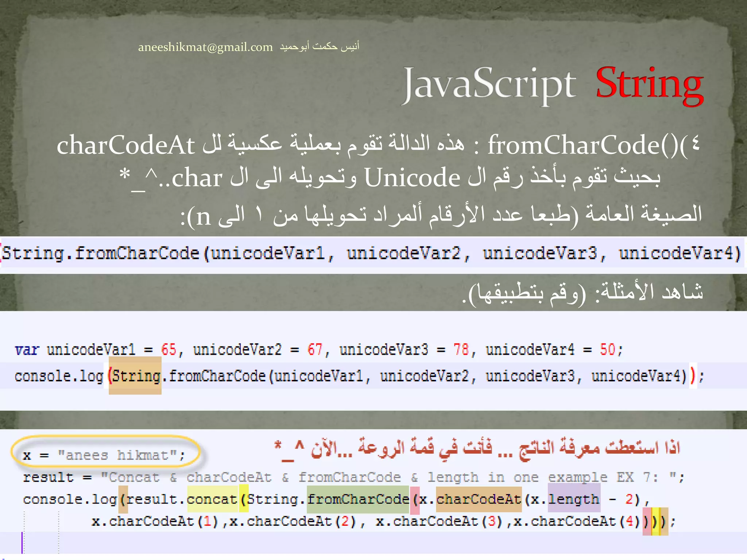Click 'x.charCodeAt(4)' in last code line
The image size is (747, 560).
pyautogui.click(x=577, y=521)
